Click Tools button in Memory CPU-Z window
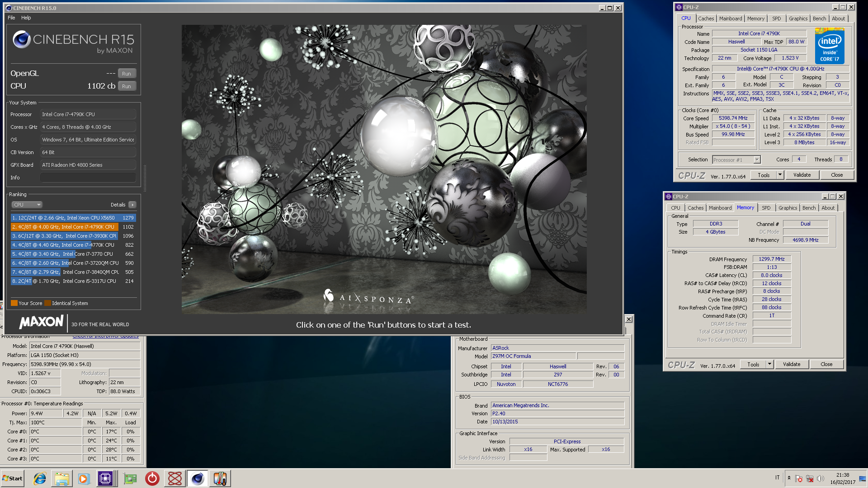Viewport: 868px width, 488px height. pyautogui.click(x=753, y=365)
